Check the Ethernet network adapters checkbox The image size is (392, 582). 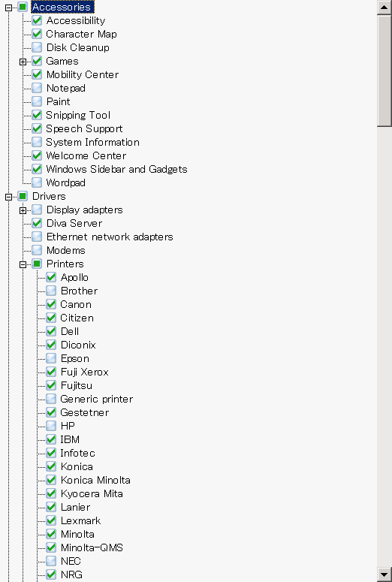(37, 237)
